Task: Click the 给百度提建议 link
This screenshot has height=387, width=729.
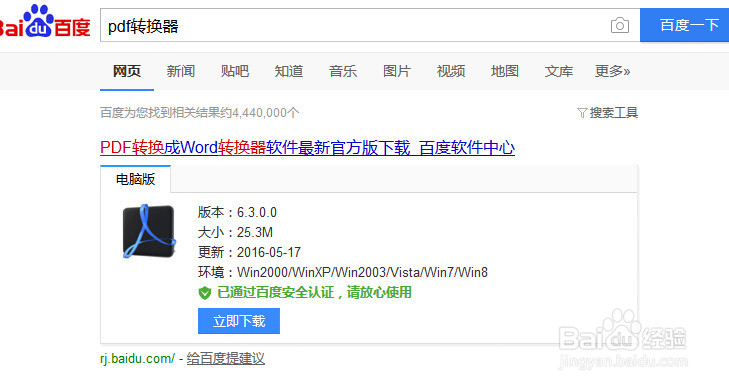Action: pyautogui.click(x=225, y=359)
